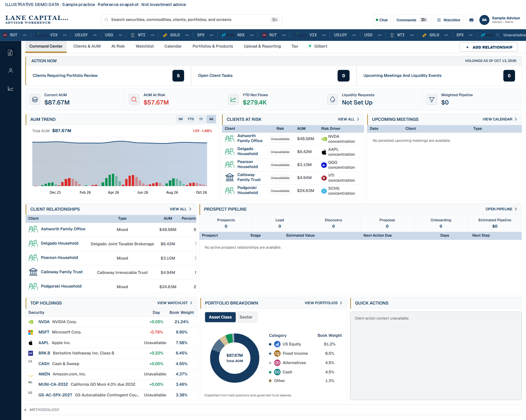Select the 1M range on AUM Trend
The image size is (526, 420).
(x=180, y=119)
